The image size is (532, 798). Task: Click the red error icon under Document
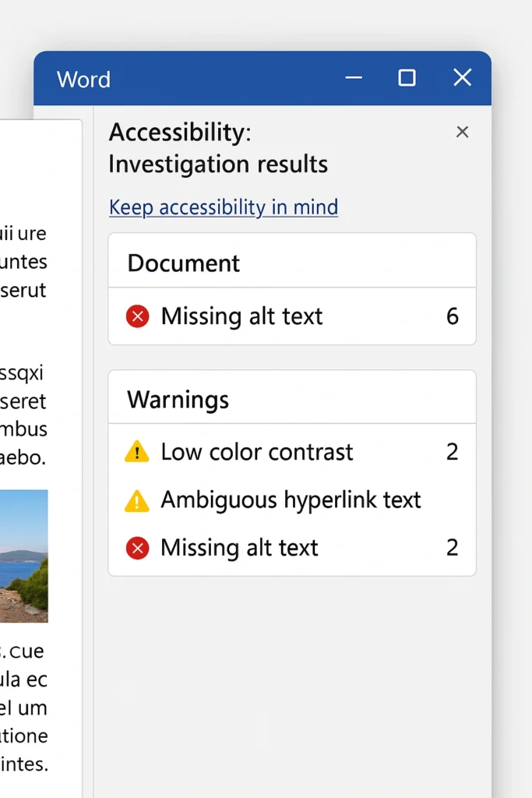click(137, 316)
